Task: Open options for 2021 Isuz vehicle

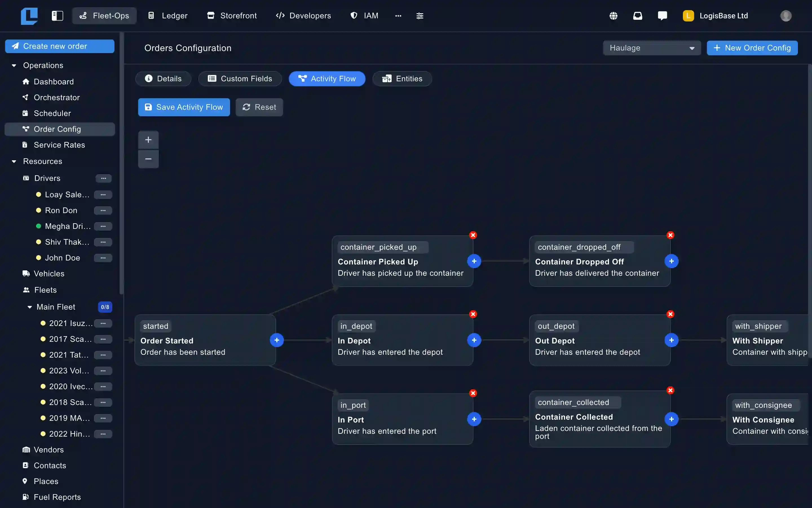Action: click(x=103, y=323)
